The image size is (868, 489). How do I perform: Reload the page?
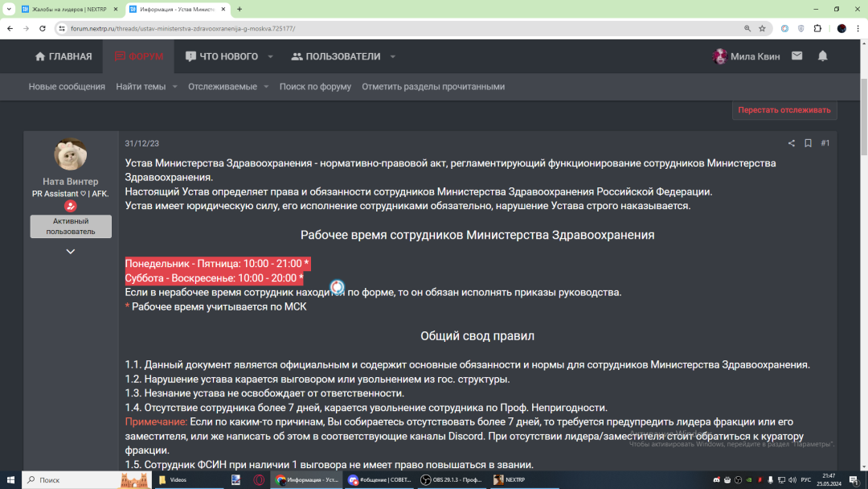(x=42, y=28)
